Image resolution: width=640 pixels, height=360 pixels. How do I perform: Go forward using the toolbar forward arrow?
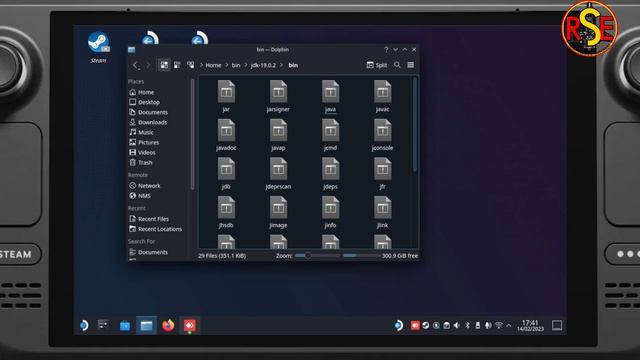(x=148, y=65)
